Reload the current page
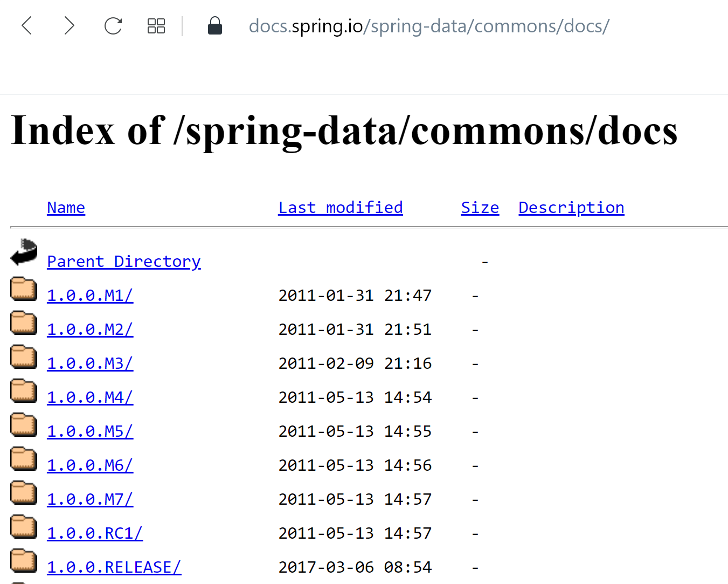Image resolution: width=728 pixels, height=584 pixels. (x=113, y=25)
